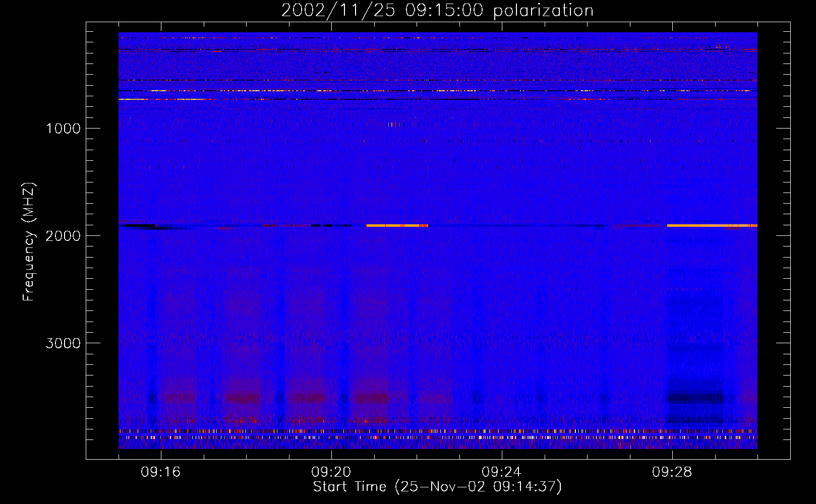Click the '09:24' time tick label
816x504 pixels.
point(502,472)
